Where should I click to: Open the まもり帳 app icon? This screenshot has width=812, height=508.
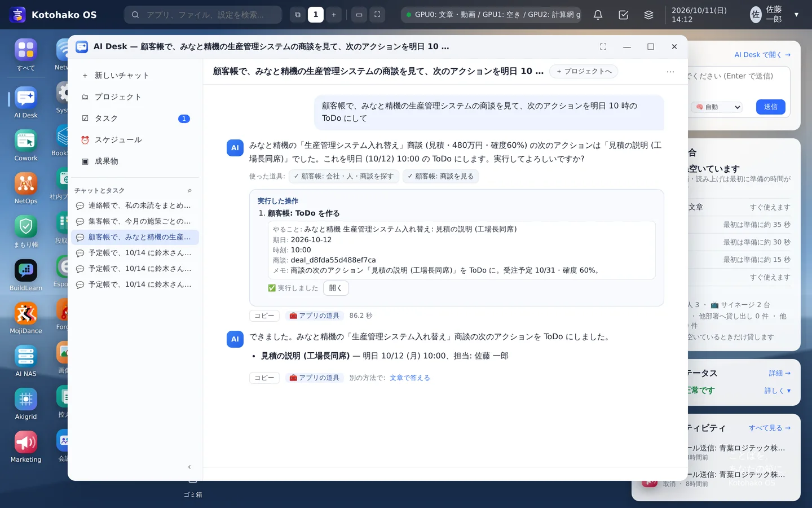pyautogui.click(x=26, y=226)
